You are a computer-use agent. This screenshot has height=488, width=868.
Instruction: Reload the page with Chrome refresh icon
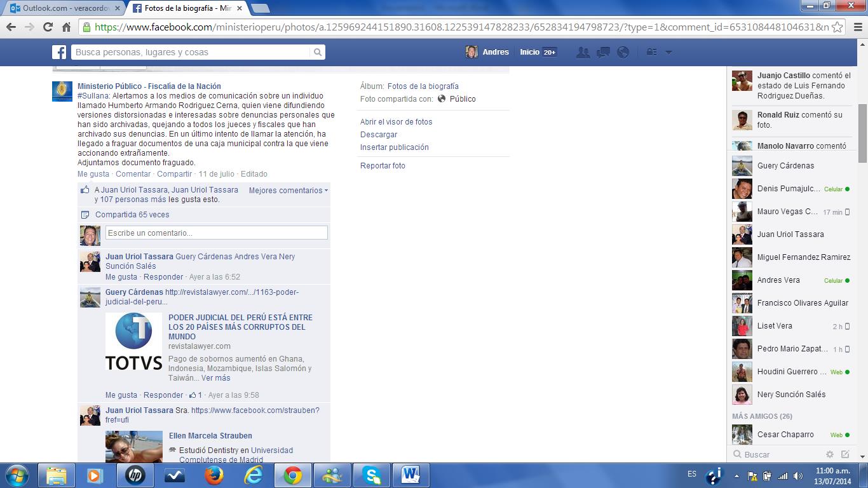(48, 27)
